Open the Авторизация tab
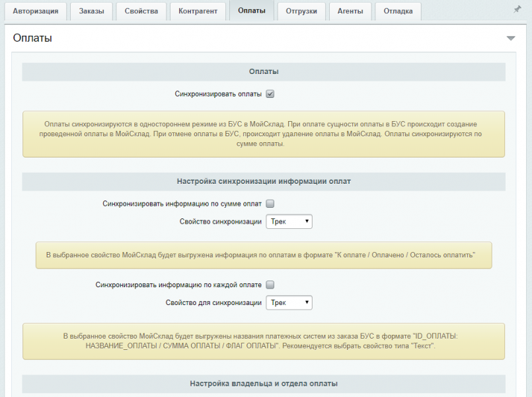The height and width of the screenshot is (397, 532). click(35, 11)
